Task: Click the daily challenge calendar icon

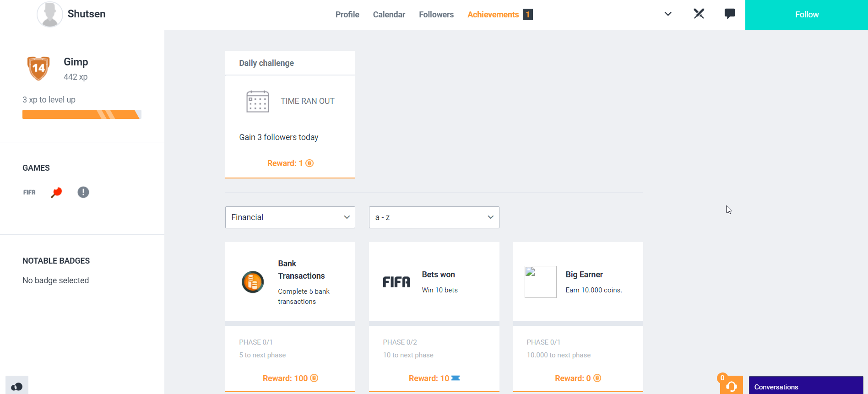Action: point(258,101)
